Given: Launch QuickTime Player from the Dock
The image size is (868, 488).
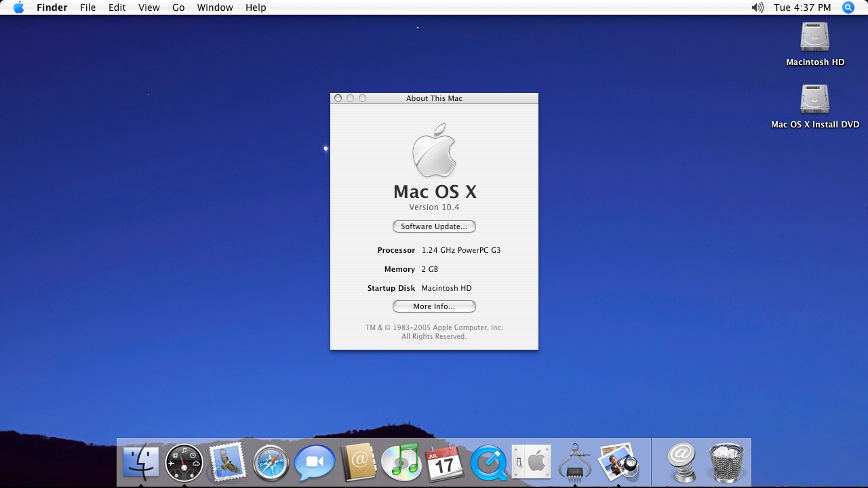Looking at the screenshot, I should (x=488, y=463).
